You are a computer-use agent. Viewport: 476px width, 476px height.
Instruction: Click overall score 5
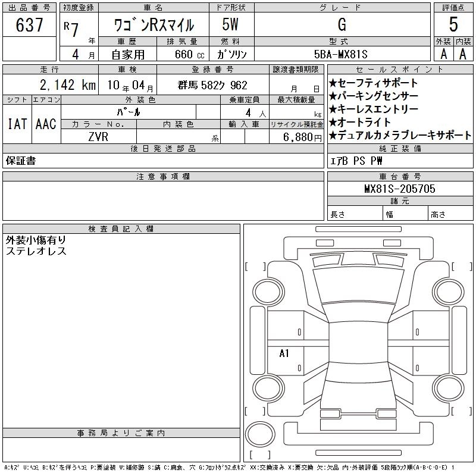click(453, 24)
